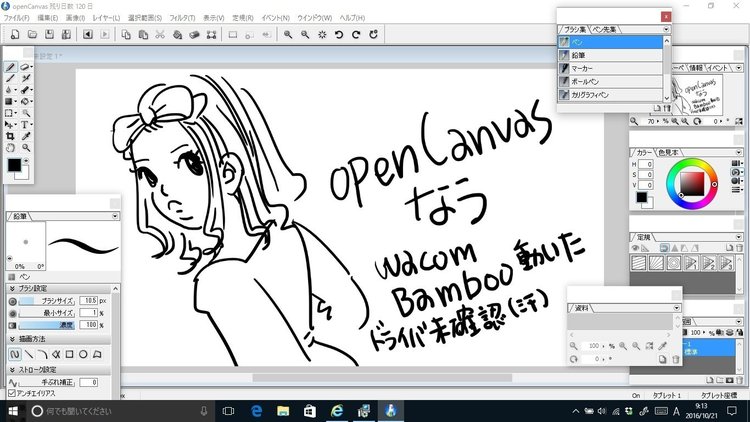Screen dimensions: 750x422
Task: Collapse the 描画方法 section
Action: [12, 339]
